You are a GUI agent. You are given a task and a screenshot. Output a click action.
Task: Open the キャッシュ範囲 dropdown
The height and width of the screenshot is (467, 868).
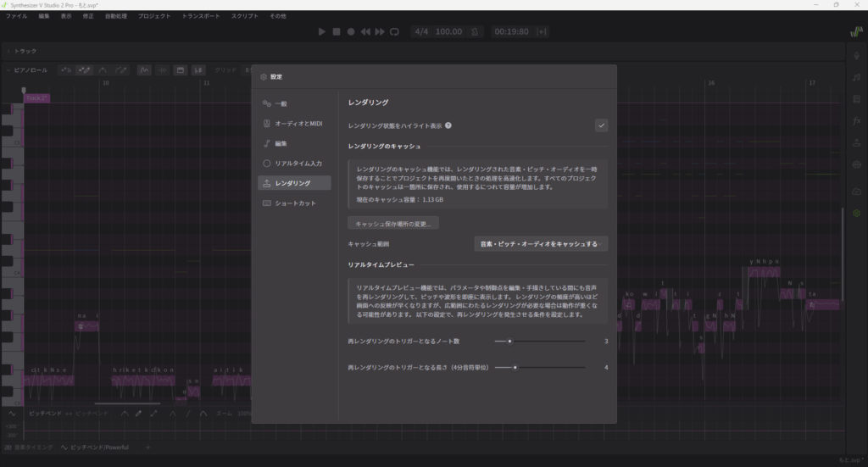pos(540,244)
